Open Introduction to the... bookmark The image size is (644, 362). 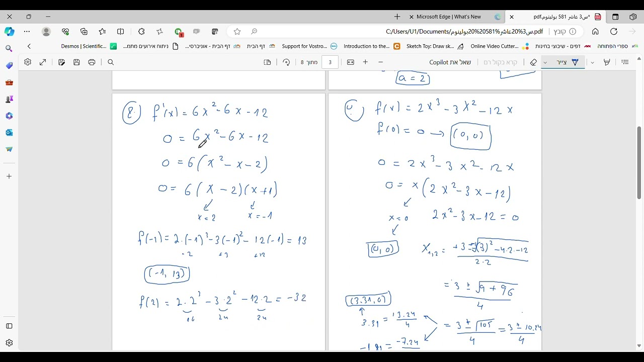point(372,46)
